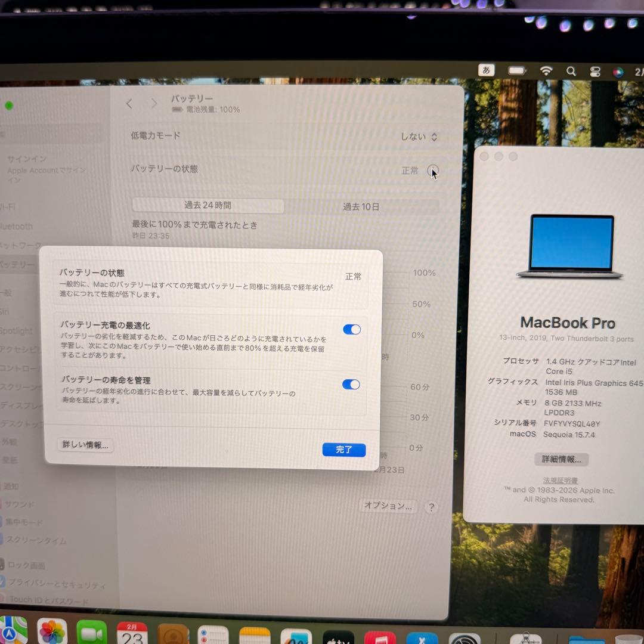Go forward with the right chevron arrow
Image resolution: width=644 pixels, height=644 pixels.
click(154, 103)
